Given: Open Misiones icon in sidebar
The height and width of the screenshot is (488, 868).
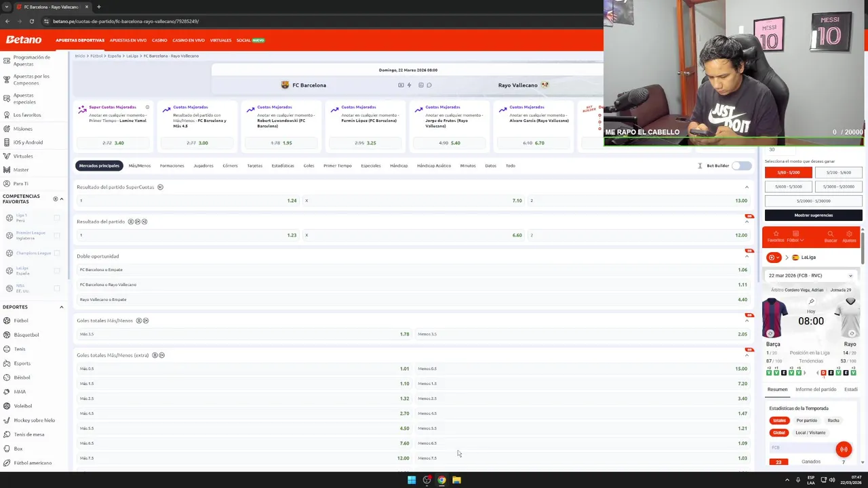Looking at the screenshot, I should pos(7,129).
